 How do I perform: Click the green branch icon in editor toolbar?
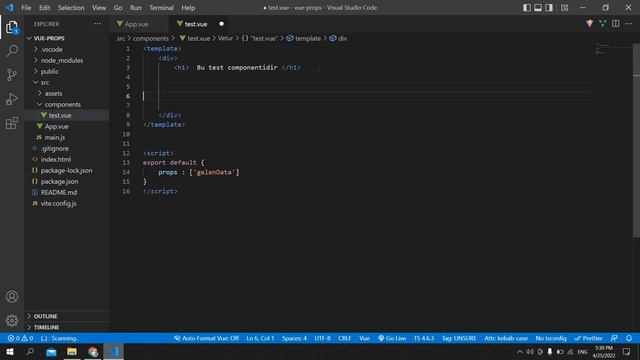(602, 24)
